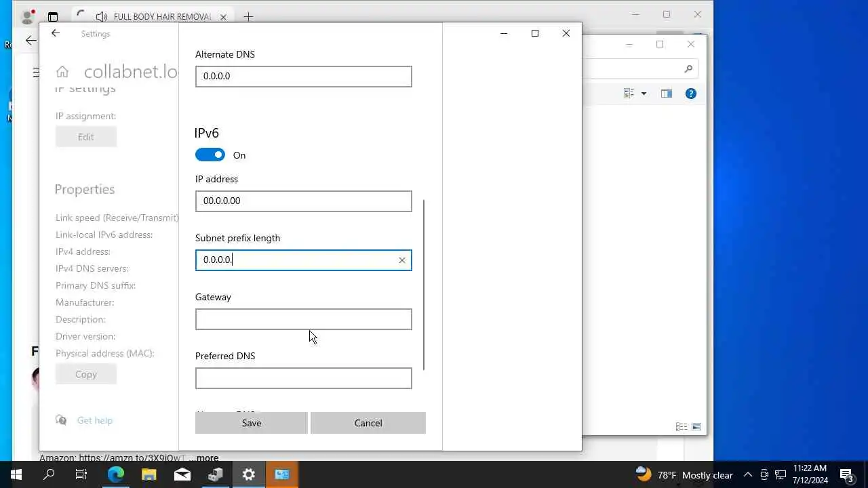Click the Alternate DNS field
Screen dimensions: 868x488
click(303, 77)
